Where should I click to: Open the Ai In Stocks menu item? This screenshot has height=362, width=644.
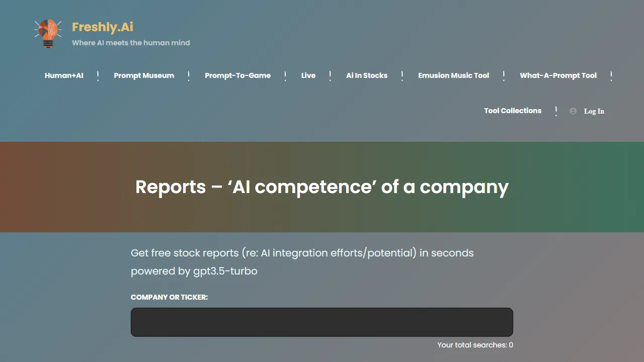coord(367,75)
